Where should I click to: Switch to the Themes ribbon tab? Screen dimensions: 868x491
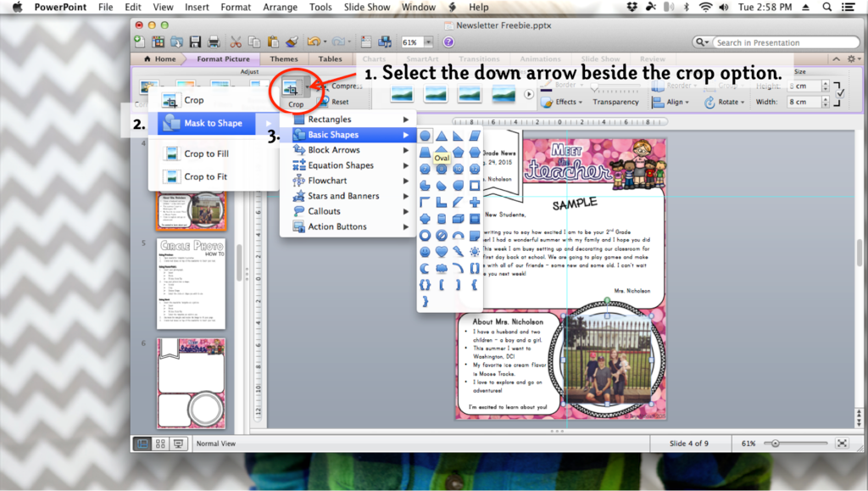click(284, 59)
